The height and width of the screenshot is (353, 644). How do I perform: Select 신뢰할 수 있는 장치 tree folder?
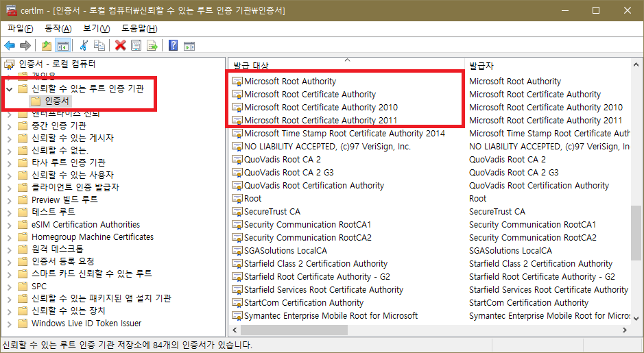[68, 311]
